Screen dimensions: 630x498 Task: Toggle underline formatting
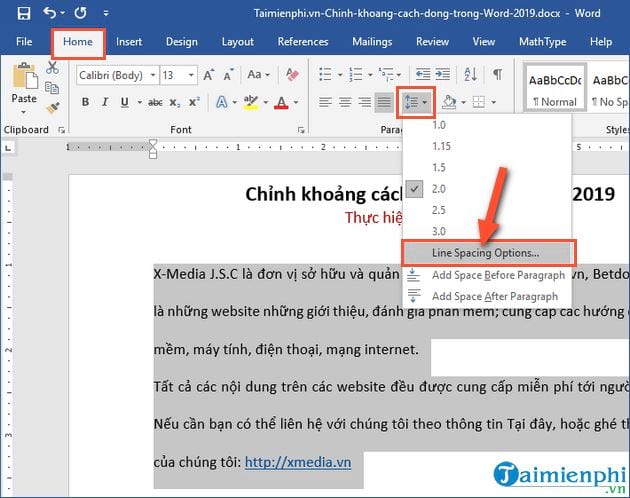(x=125, y=102)
